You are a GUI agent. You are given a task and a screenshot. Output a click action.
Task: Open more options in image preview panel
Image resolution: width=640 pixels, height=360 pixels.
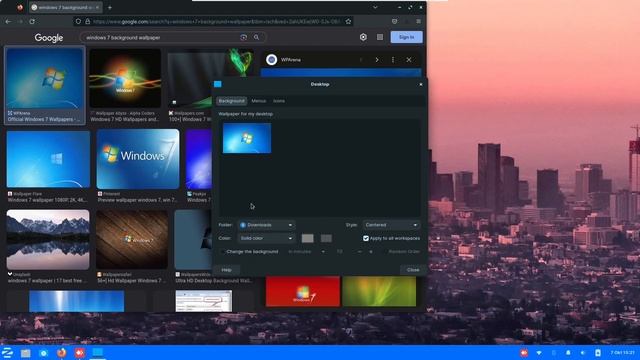(x=393, y=60)
